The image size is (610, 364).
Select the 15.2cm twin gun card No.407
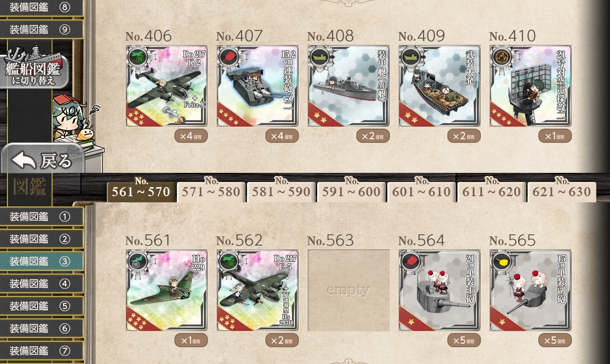pos(258,86)
